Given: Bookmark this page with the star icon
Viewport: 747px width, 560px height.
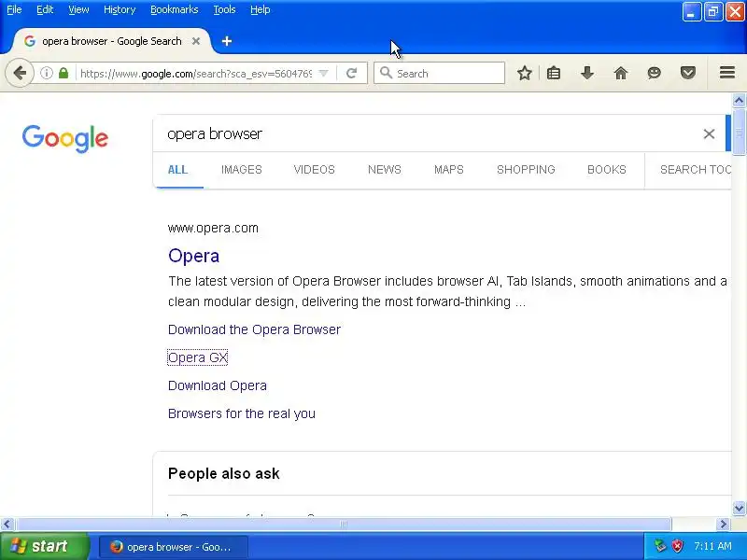Looking at the screenshot, I should point(525,73).
